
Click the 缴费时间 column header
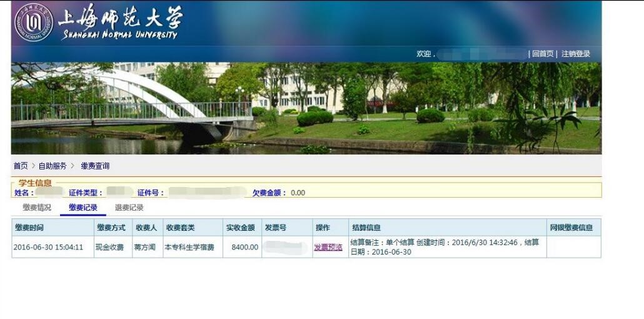pyautogui.click(x=29, y=228)
